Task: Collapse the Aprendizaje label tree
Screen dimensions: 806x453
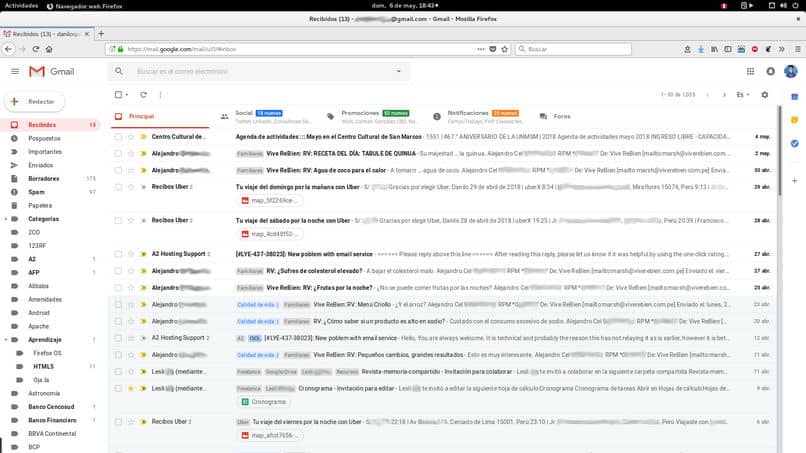Action: click(6, 340)
